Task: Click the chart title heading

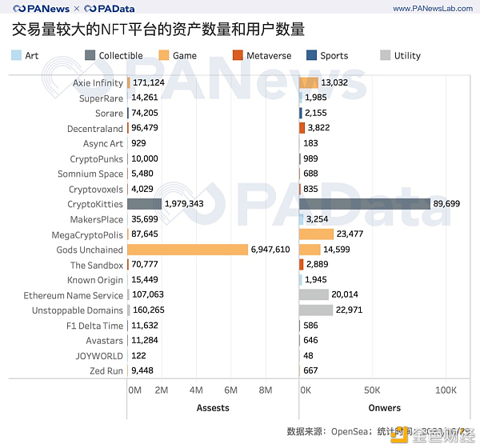Action: [158, 30]
